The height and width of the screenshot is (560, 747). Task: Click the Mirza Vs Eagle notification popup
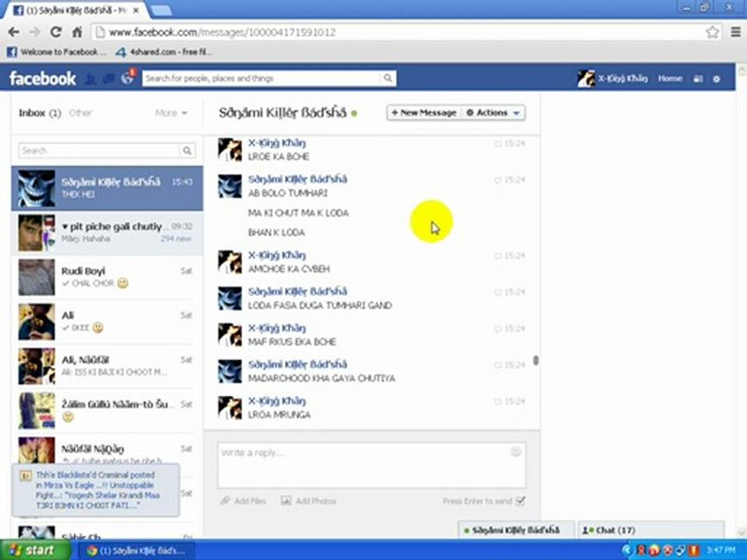[x=96, y=490]
